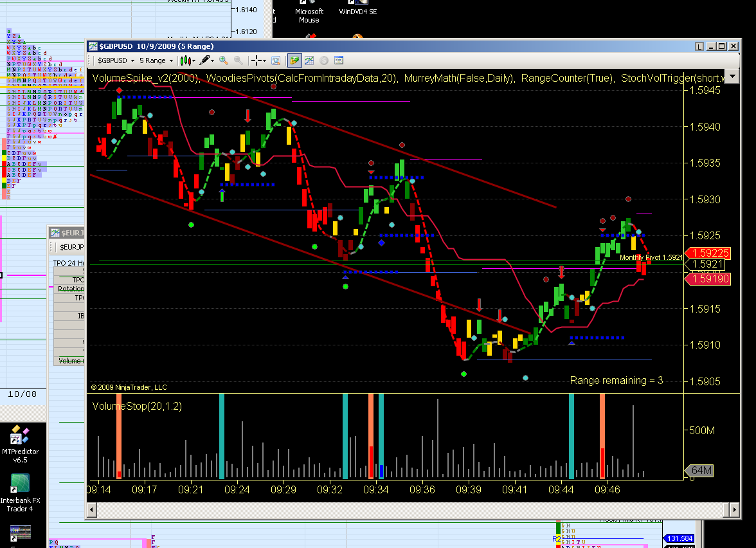
Task: Open MTPredictor v6.5 desktop icon
Action: (20, 444)
